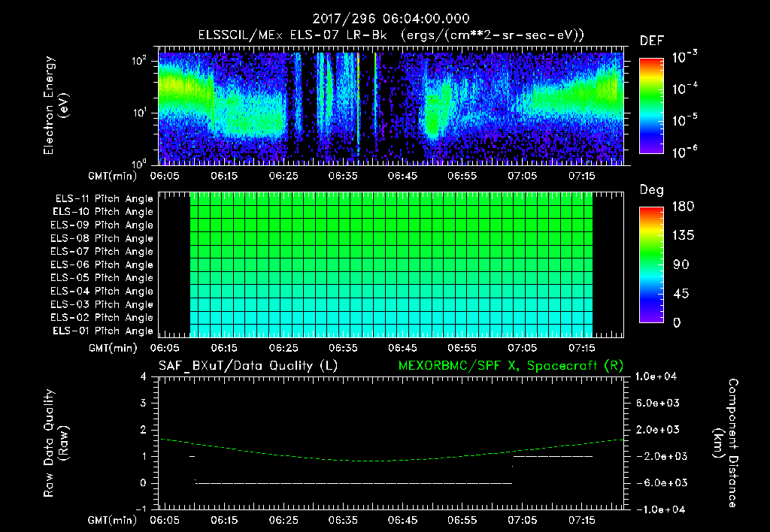Click the DEF color bar label
The image size is (770, 532).
coord(652,41)
